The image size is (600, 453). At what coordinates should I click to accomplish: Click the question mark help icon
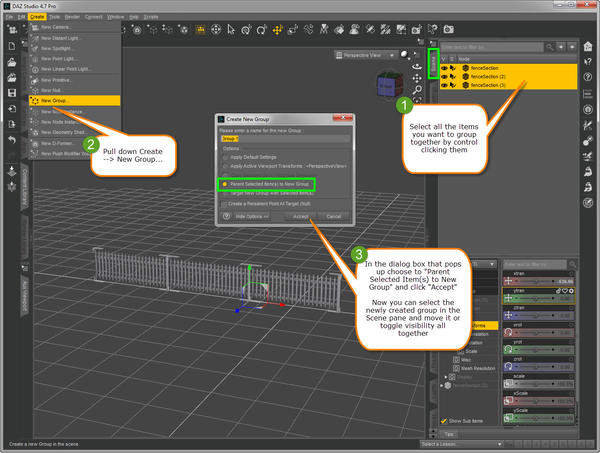[x=588, y=77]
